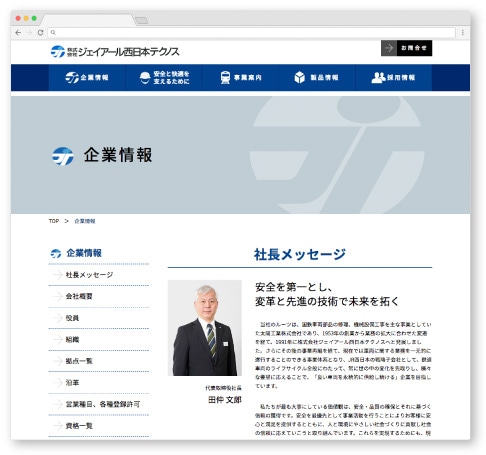
Task: Open a new tab with tab button
Action: 142,20
